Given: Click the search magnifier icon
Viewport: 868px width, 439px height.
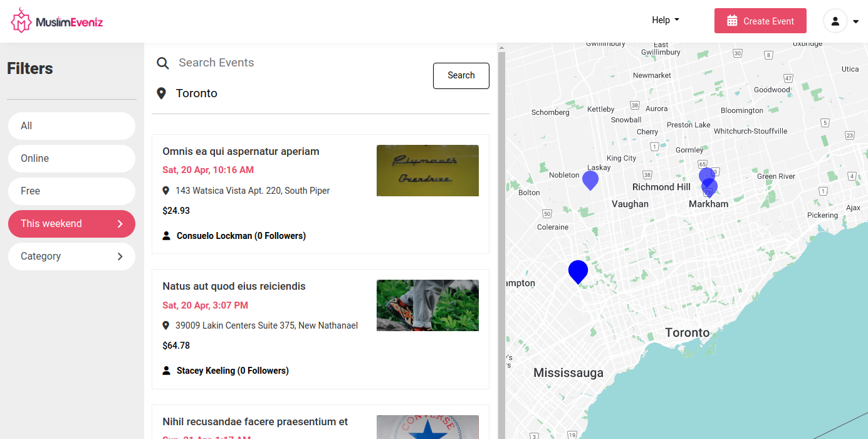Looking at the screenshot, I should [162, 63].
